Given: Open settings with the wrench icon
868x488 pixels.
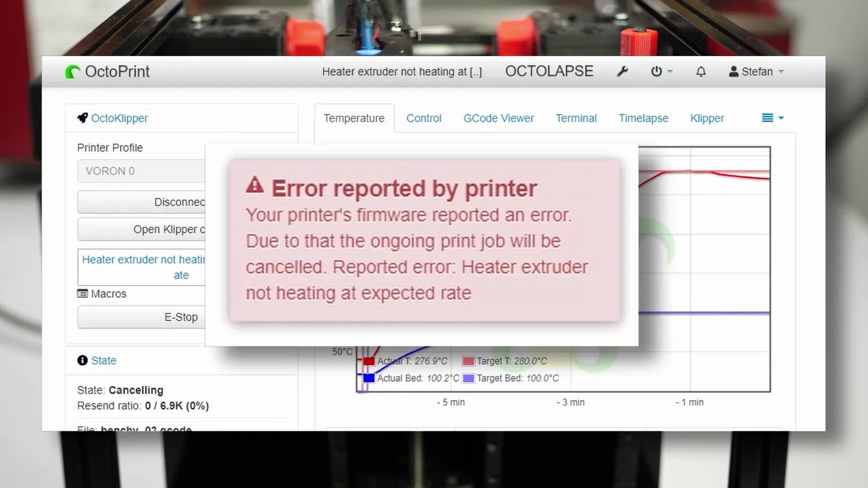Looking at the screenshot, I should [623, 72].
